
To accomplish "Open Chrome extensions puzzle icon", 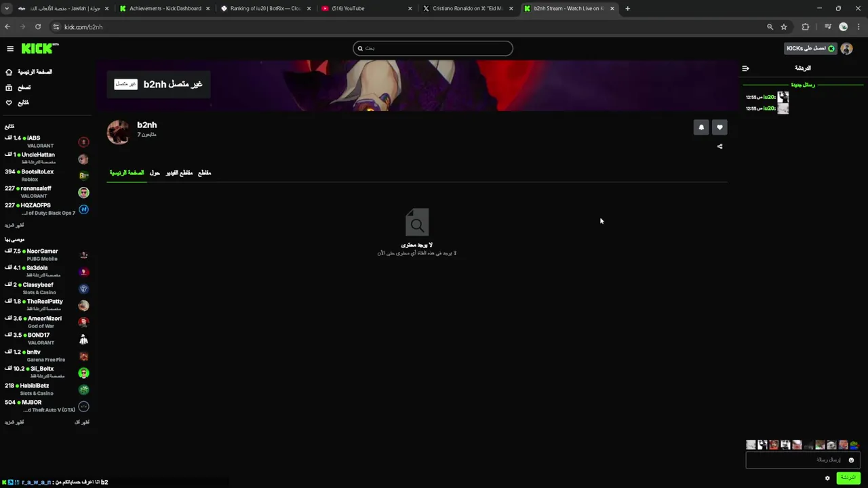I will (806, 27).
